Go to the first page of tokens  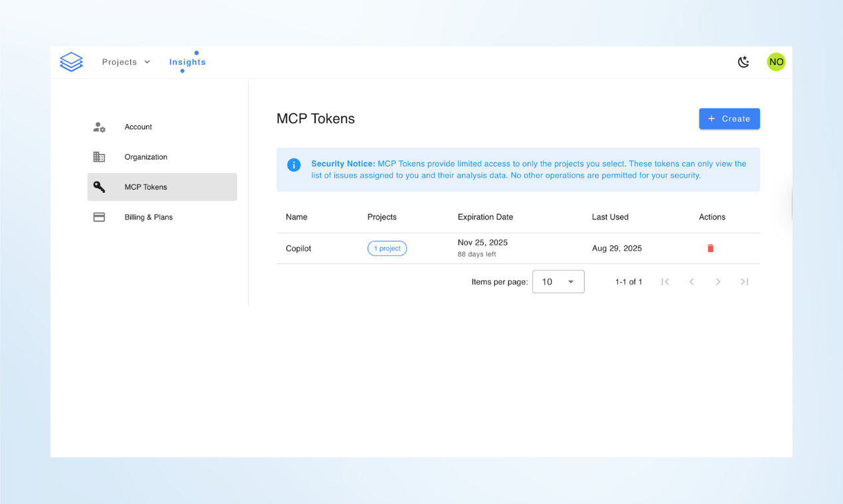tap(665, 282)
